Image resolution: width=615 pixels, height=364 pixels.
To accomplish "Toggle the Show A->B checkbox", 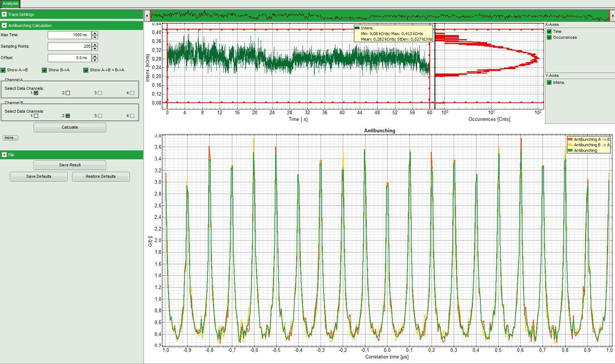I will pyautogui.click(x=3, y=70).
